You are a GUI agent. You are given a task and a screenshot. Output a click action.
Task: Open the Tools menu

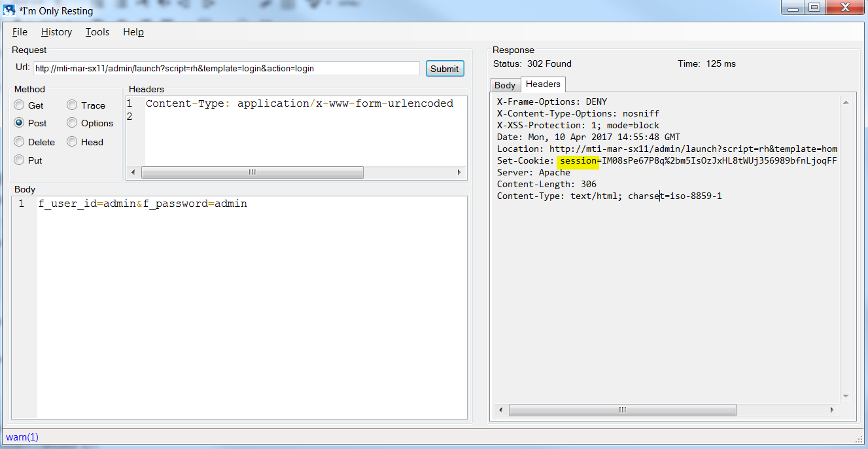97,31
